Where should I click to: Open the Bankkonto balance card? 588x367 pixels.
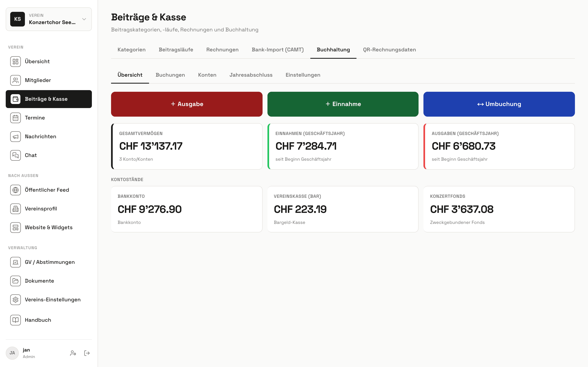[x=187, y=209]
